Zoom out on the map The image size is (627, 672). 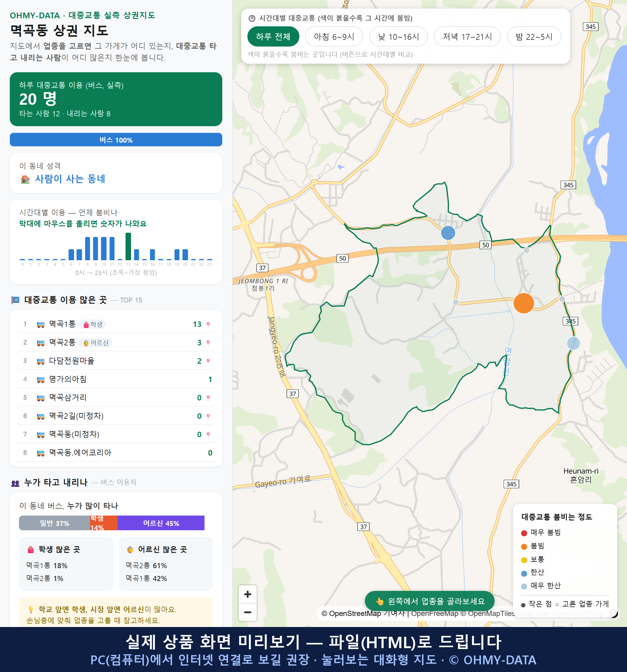[248, 612]
